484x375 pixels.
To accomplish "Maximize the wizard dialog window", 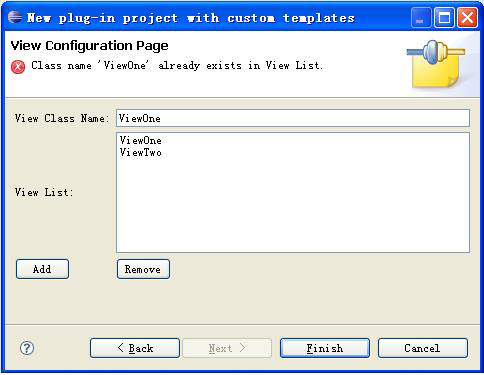I will tap(444, 17).
